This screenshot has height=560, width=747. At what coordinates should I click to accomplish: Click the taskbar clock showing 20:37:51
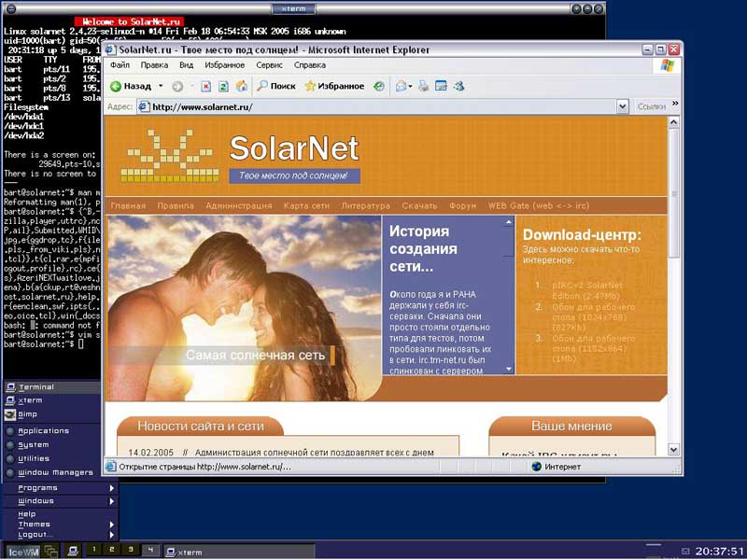[x=719, y=552]
